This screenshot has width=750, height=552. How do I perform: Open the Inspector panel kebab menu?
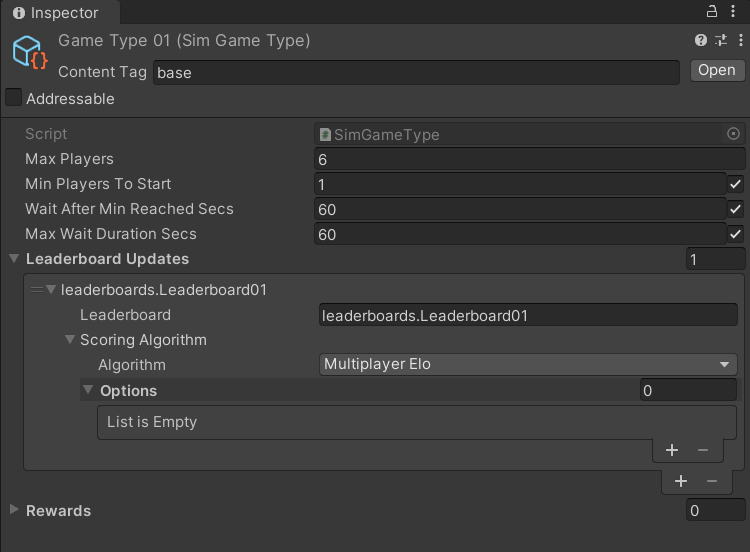coord(735,12)
